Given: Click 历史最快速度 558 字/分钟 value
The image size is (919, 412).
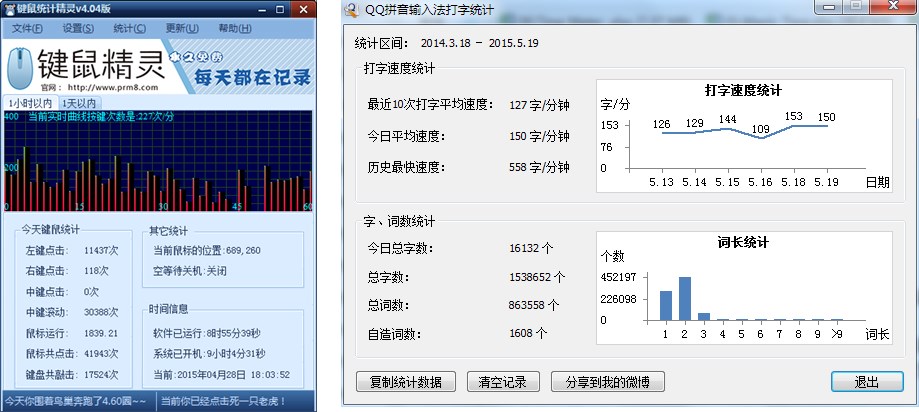Looking at the screenshot, I should (x=539, y=168).
